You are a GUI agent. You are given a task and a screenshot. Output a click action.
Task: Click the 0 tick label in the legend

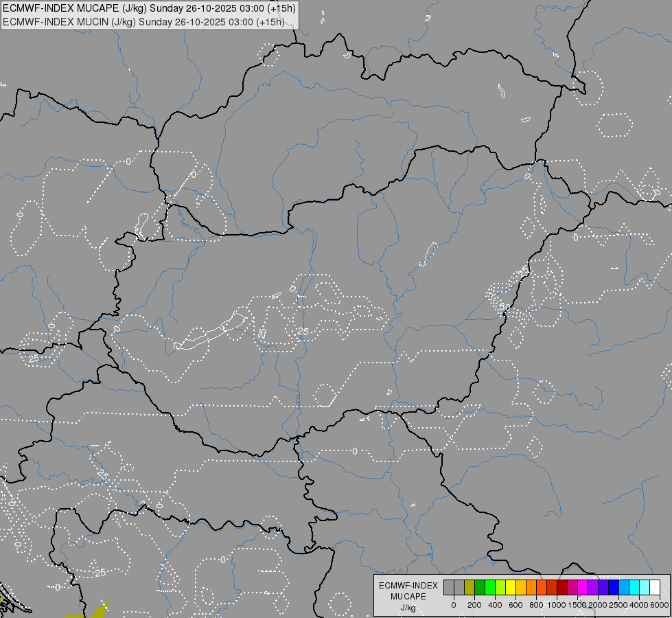454,605
